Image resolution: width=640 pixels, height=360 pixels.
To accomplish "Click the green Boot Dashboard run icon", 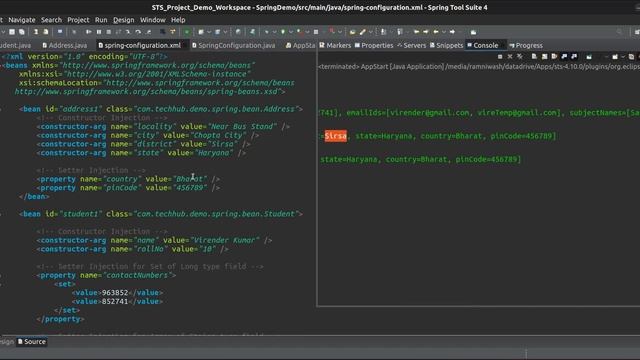I will click(187, 32).
